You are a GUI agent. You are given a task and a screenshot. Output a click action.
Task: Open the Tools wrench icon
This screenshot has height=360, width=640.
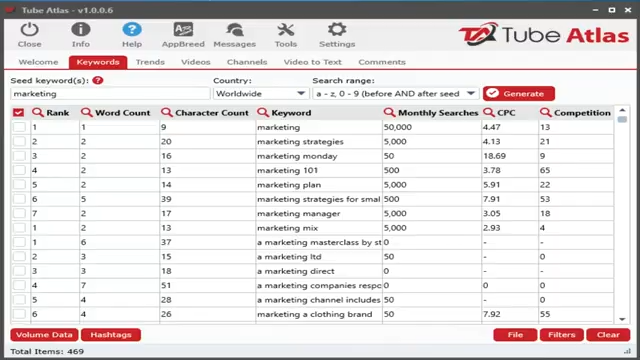286,30
